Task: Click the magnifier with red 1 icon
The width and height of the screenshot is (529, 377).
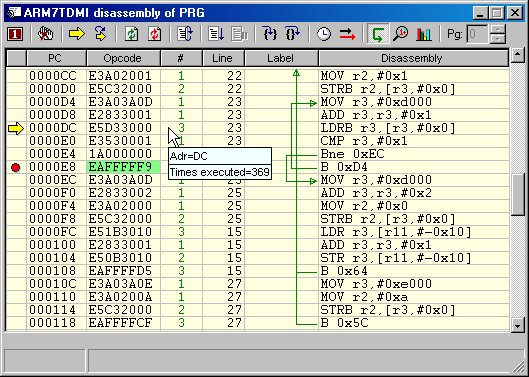Action: coord(400,34)
